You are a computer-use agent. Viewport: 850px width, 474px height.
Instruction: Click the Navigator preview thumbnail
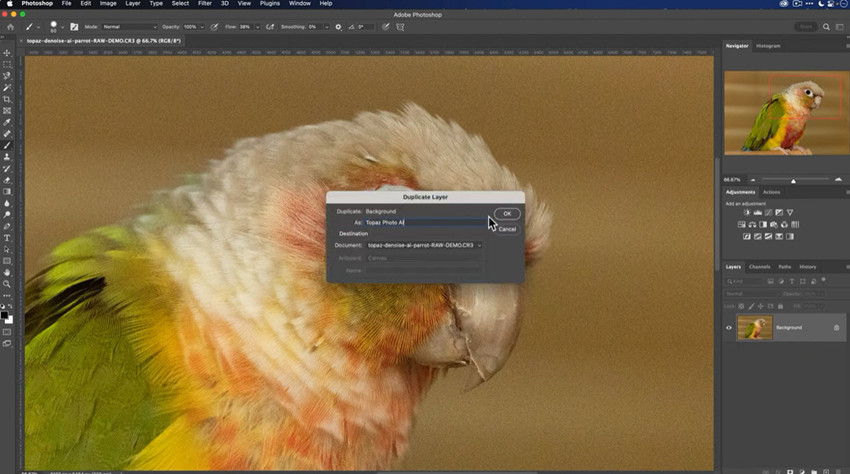coord(787,113)
